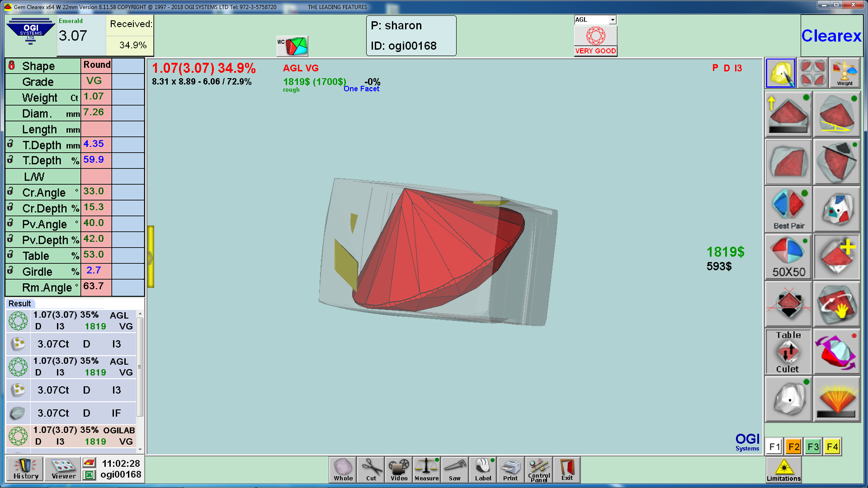
Task: Toggle the lock beside Pv.Angle
Action: point(10,223)
